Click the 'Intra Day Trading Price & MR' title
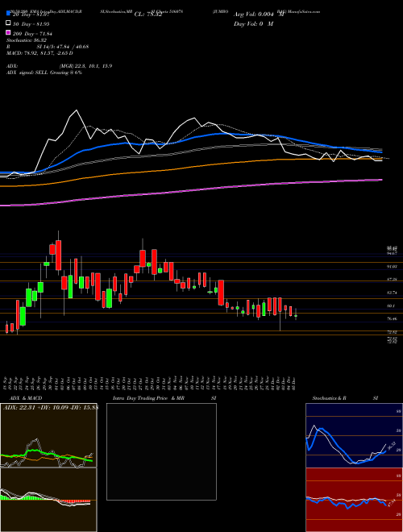 point(148,398)
